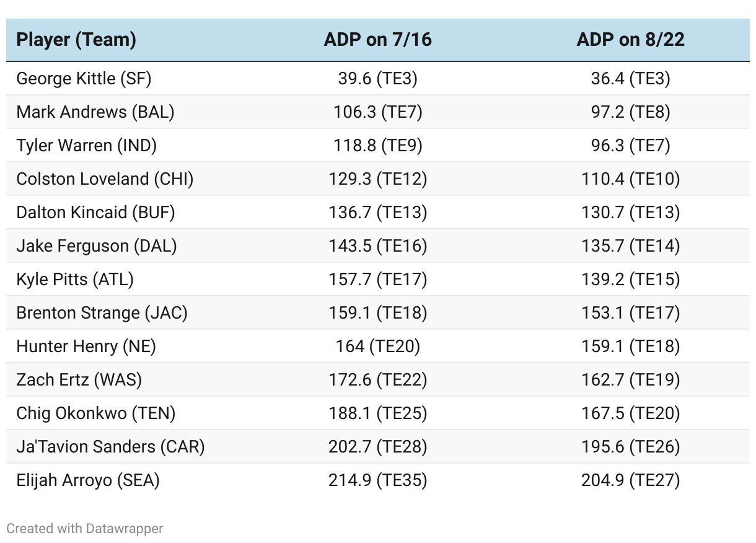
Task: Select the George Kittle (SF) player cell
Action: pyautogui.click(x=84, y=79)
